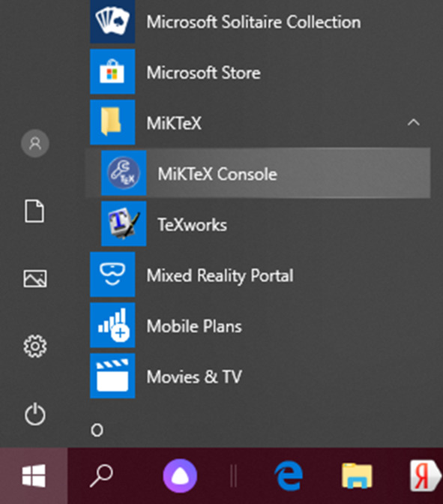Select the MiKTeX Console list entry label
The image size is (443, 504).
click(x=217, y=174)
